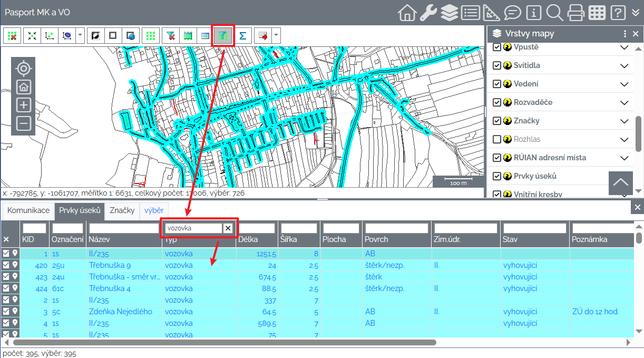The image size is (644, 358).
Task: Open the wrench tools icon
Action: point(428,13)
